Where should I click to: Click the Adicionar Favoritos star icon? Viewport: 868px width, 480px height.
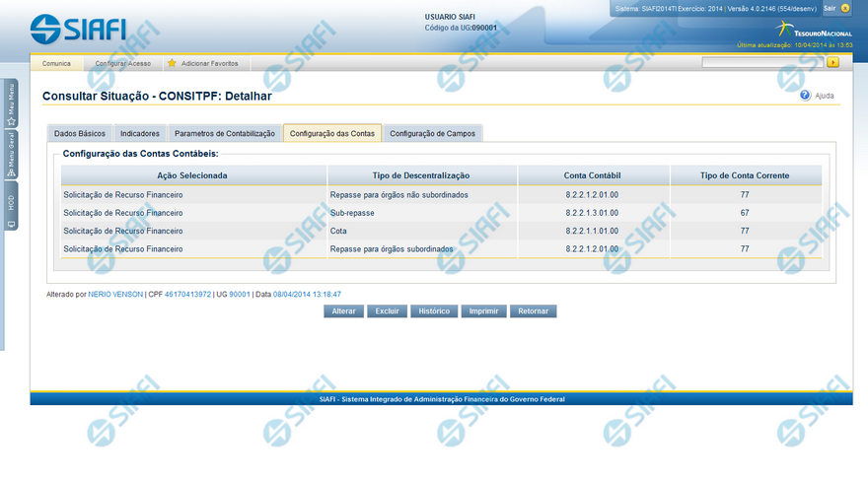coord(172,63)
